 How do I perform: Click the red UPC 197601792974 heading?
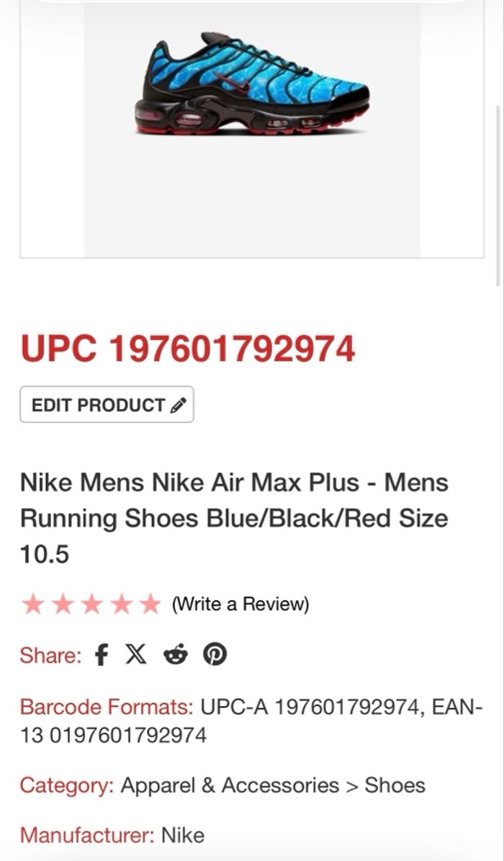click(x=187, y=349)
